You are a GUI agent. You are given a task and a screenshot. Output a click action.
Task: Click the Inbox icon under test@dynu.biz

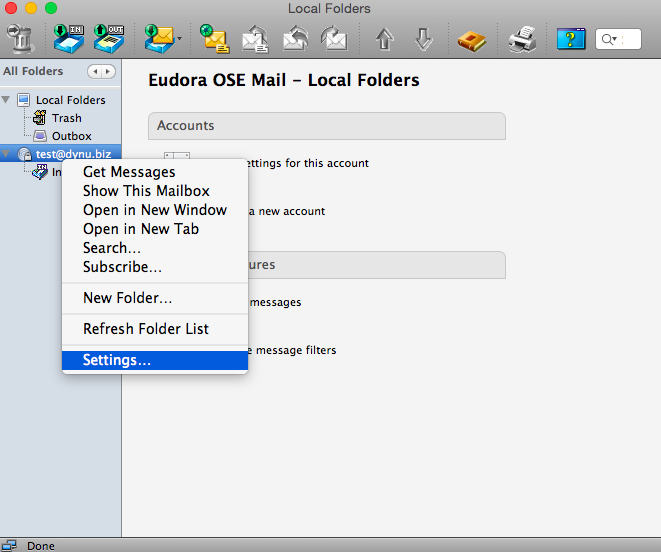[x=40, y=172]
